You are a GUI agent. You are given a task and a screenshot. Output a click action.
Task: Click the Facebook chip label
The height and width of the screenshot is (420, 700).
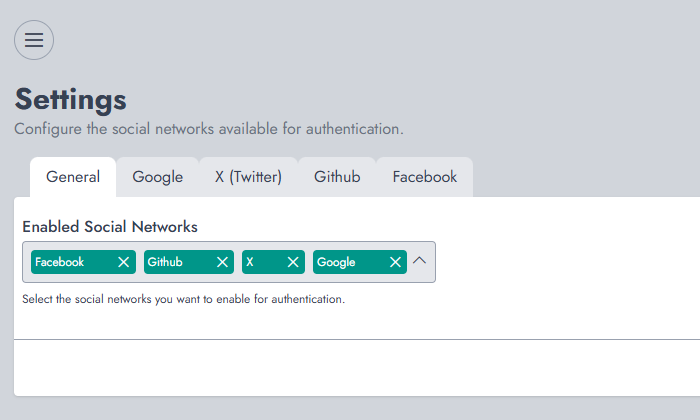[x=59, y=262]
